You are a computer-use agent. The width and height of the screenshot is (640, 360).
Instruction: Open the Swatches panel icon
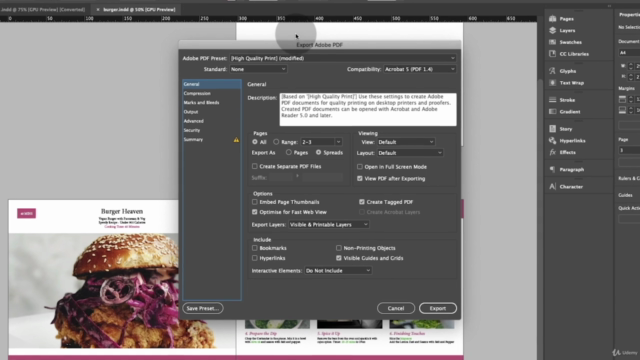[553, 42]
